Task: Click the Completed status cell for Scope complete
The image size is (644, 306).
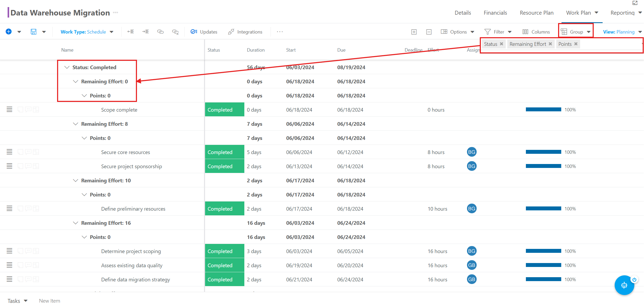Action: (224, 110)
